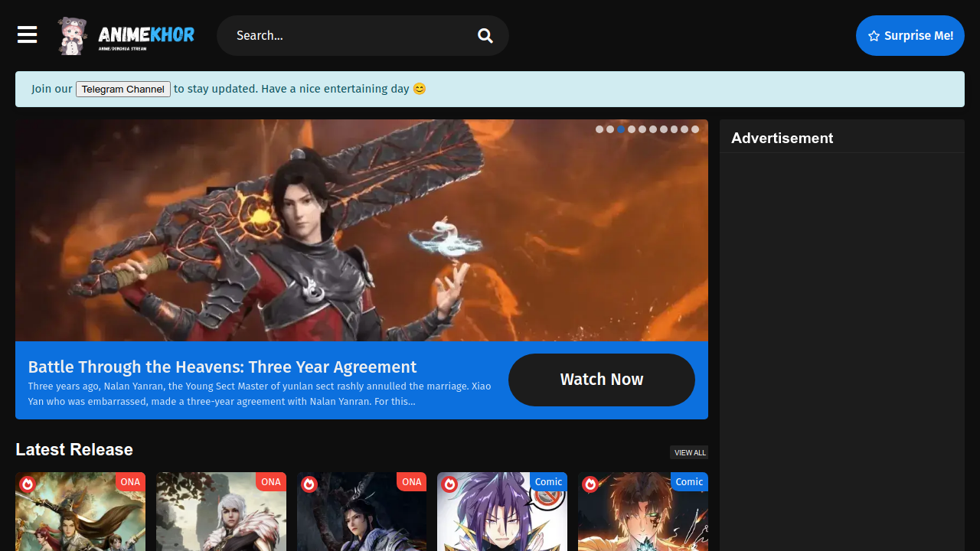Go to the second slider pagination dot
Viewport: 980px width, 551px height.
(x=610, y=129)
